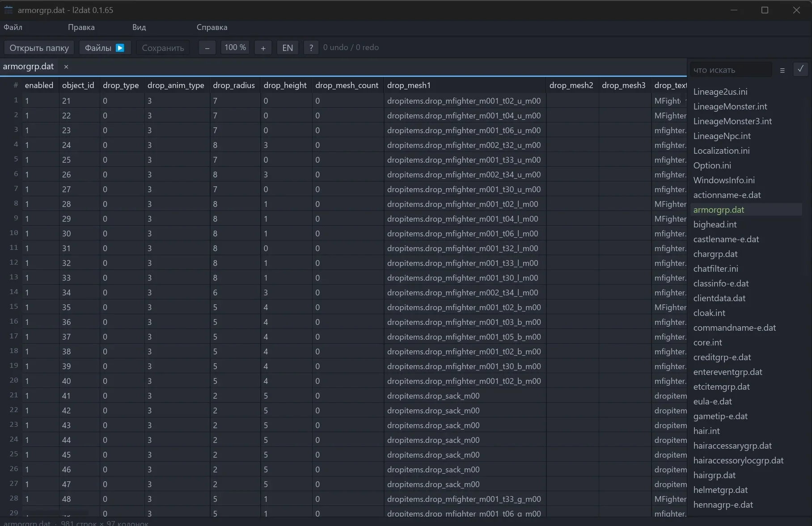Open the Файл menu
This screenshot has width=812, height=526.
click(x=13, y=27)
